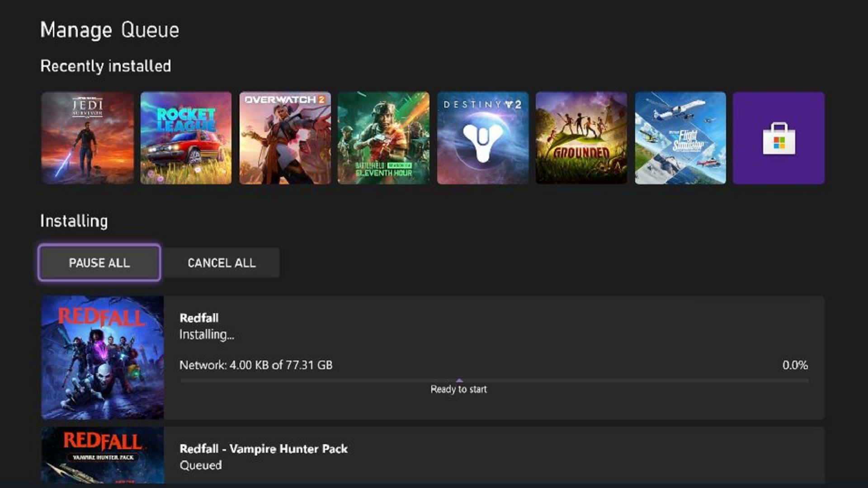The height and width of the screenshot is (488, 868).
Task: Click 'Redfall - Vampire Hunter Pack' title
Action: click(x=264, y=449)
